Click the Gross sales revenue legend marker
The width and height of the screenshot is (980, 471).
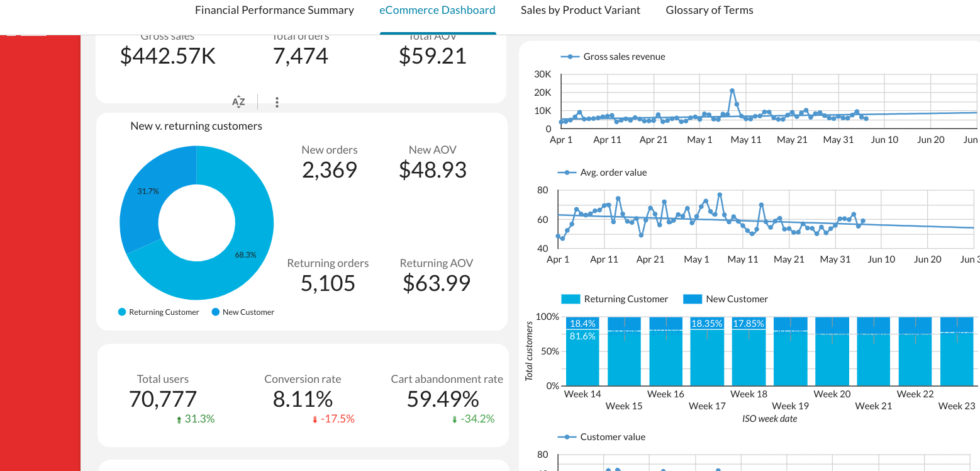[x=569, y=57]
